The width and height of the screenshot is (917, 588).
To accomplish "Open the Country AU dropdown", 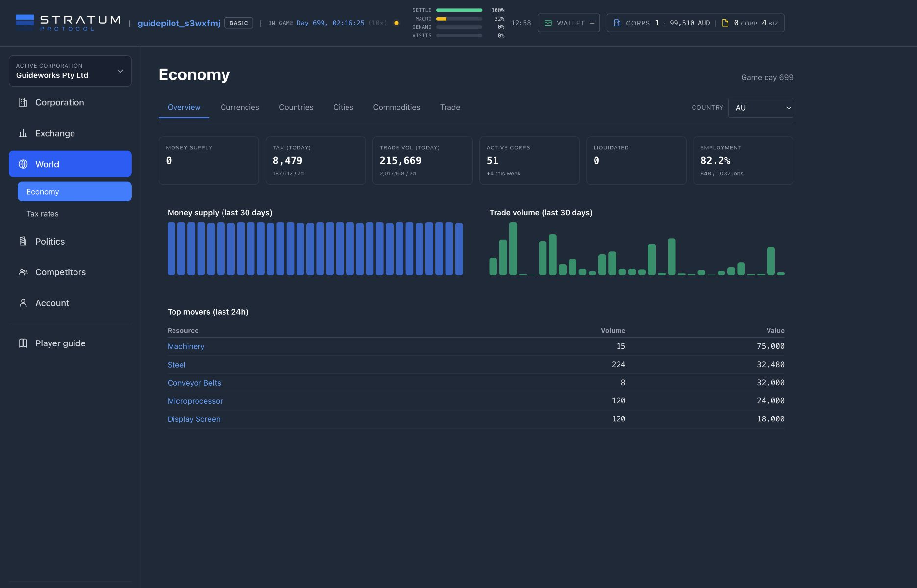I will pyautogui.click(x=761, y=108).
